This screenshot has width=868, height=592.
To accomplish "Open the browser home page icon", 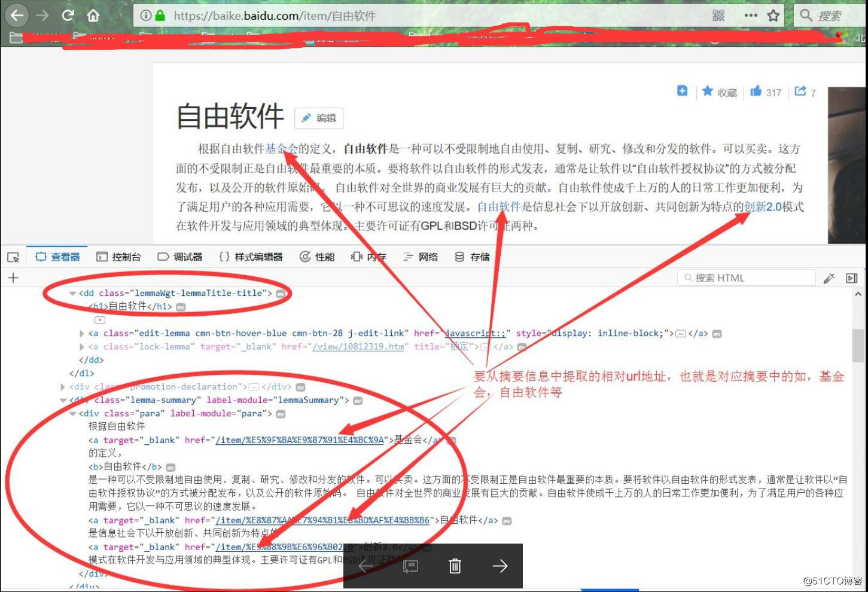I will (93, 16).
